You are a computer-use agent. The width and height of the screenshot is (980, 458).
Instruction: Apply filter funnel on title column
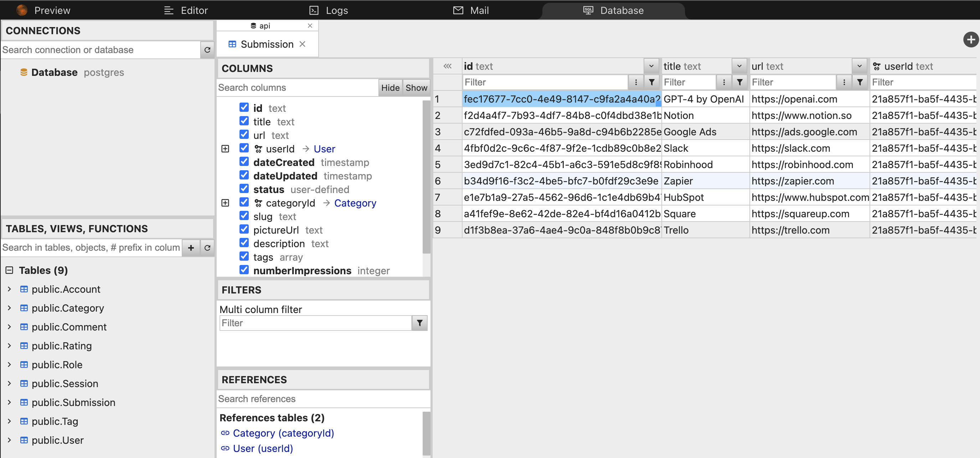tap(739, 82)
